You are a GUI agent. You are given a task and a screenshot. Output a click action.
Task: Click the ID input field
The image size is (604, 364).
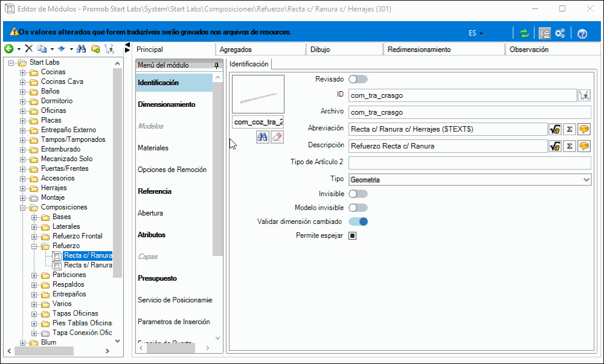click(x=462, y=95)
